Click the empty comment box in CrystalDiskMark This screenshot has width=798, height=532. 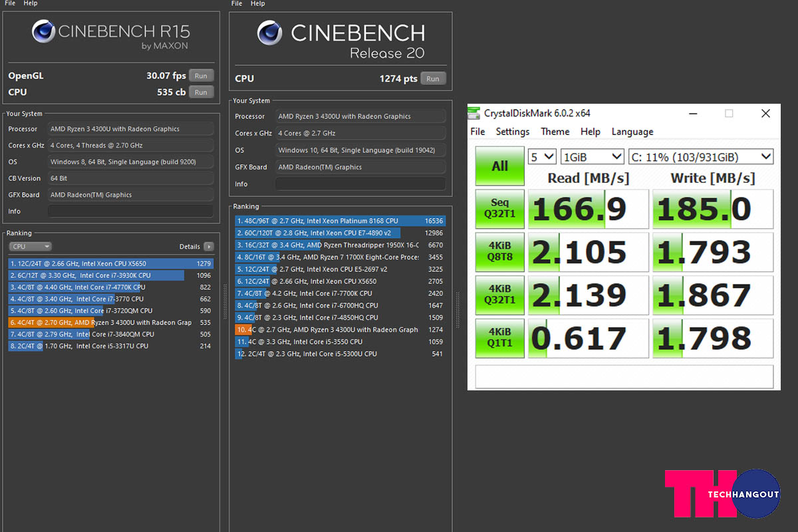[624, 376]
